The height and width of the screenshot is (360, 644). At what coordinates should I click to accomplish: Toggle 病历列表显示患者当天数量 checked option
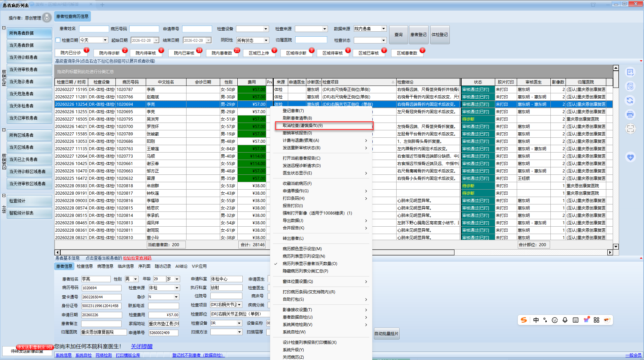310,264
